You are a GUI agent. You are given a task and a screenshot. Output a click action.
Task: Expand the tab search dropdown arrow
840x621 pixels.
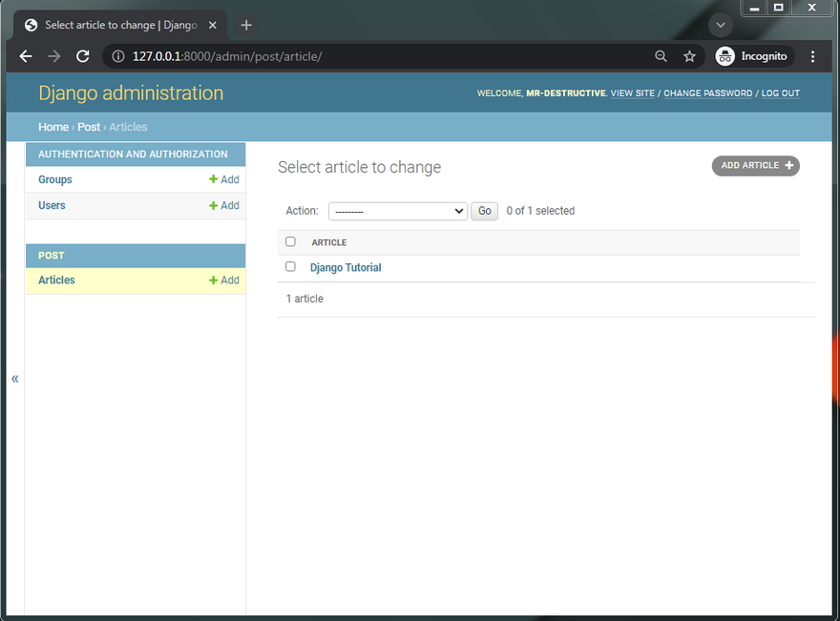tap(721, 25)
